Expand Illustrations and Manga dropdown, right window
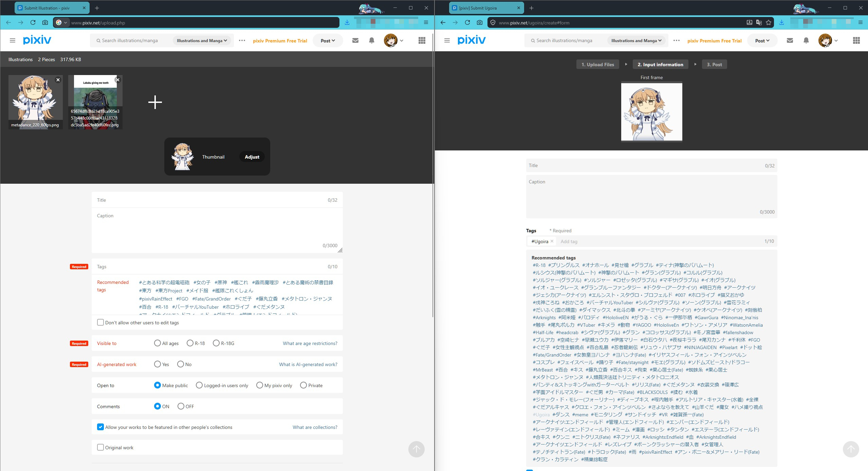 point(636,40)
